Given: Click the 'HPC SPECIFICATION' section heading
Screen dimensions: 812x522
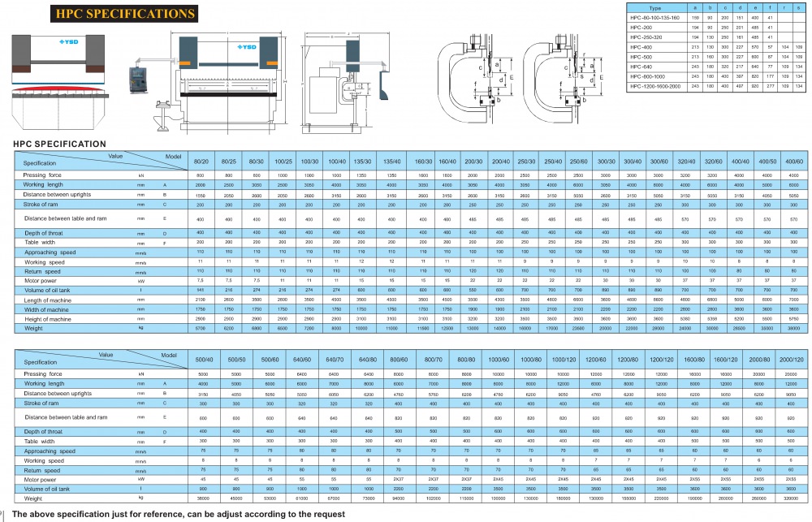Looking at the screenshot, I should tap(59, 144).
